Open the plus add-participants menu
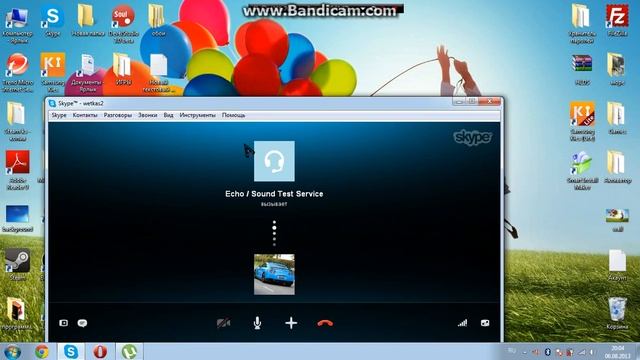 (x=291, y=323)
